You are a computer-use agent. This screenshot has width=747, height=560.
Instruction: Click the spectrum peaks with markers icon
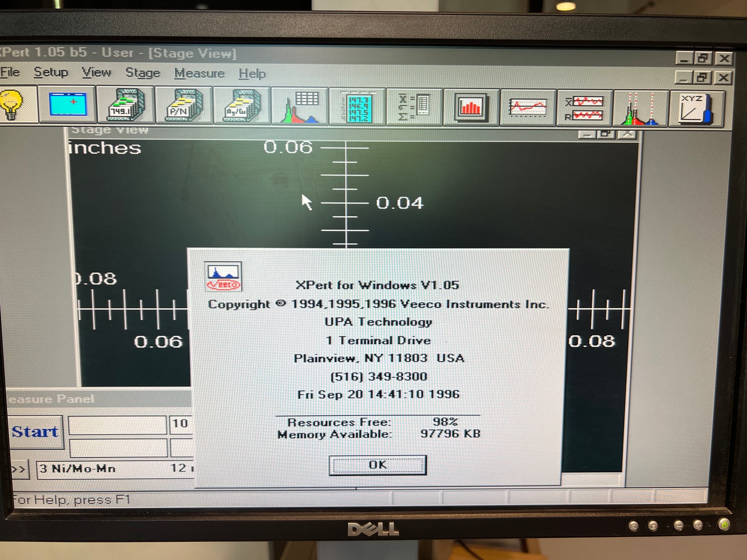640,110
